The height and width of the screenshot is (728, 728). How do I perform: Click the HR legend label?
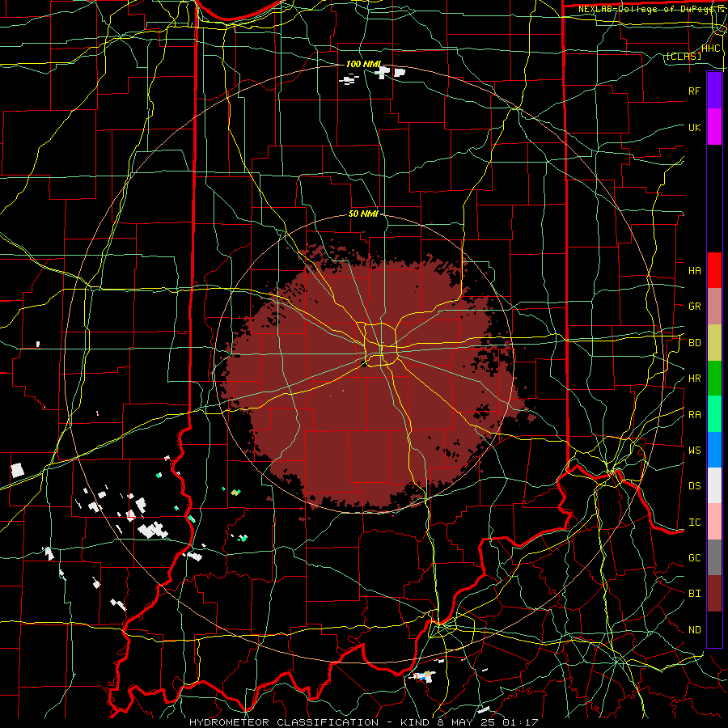coord(694,379)
